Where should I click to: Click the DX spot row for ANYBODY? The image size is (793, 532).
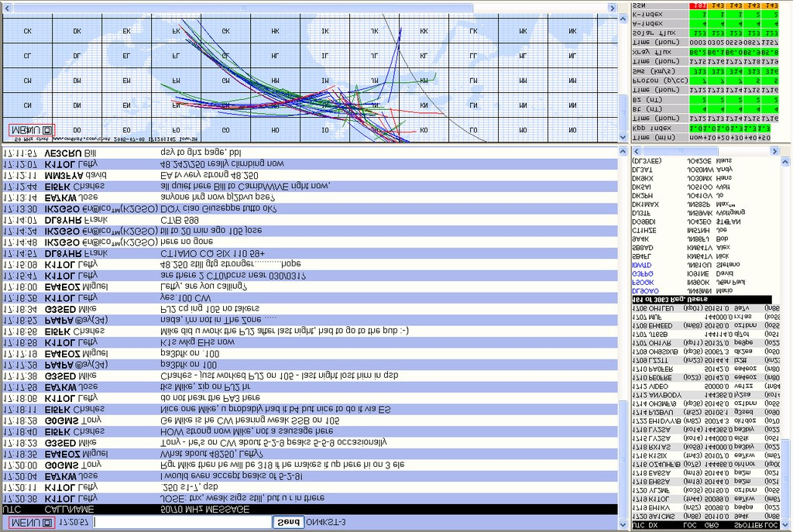(705, 395)
